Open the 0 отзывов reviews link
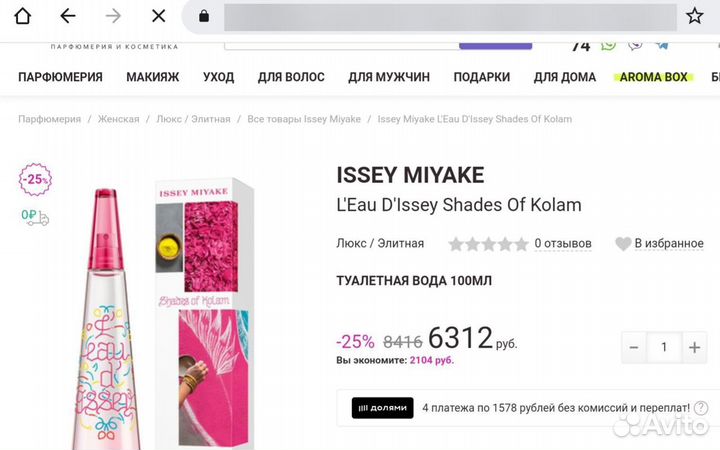This screenshot has width=720, height=450. [562, 243]
